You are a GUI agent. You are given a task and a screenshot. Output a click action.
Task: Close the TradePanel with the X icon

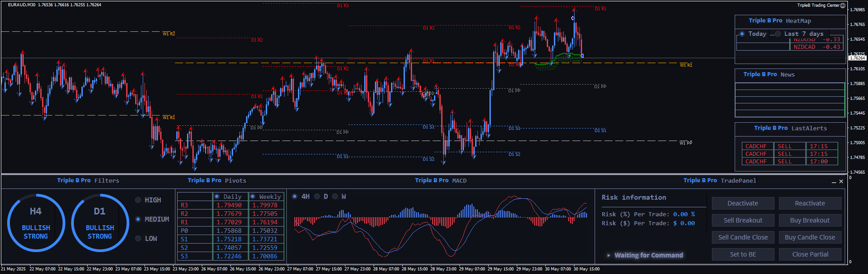pyautogui.click(x=841, y=181)
